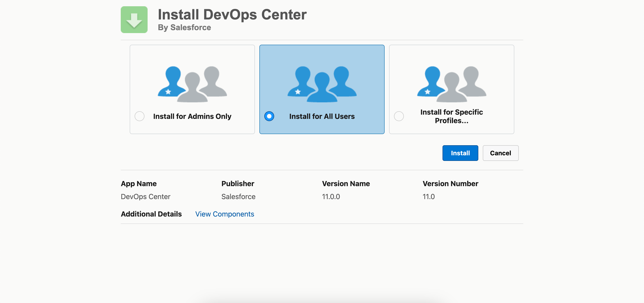Click the App Name column label
Image resolution: width=644 pixels, height=303 pixels.
[x=139, y=184]
